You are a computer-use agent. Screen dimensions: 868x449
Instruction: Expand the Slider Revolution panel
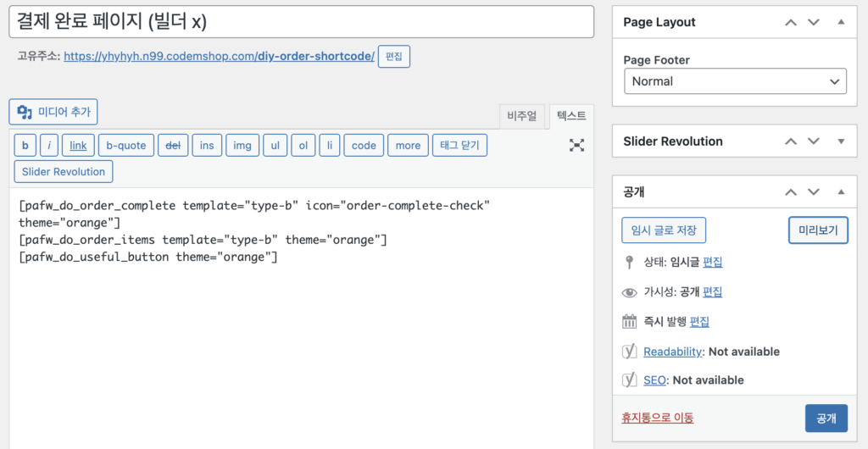coord(841,141)
